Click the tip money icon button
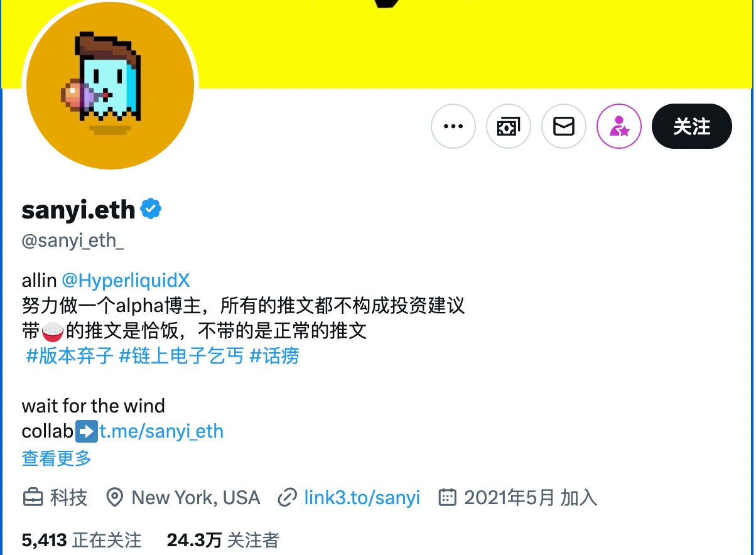Screen dimensions: 756x555 tap(509, 126)
